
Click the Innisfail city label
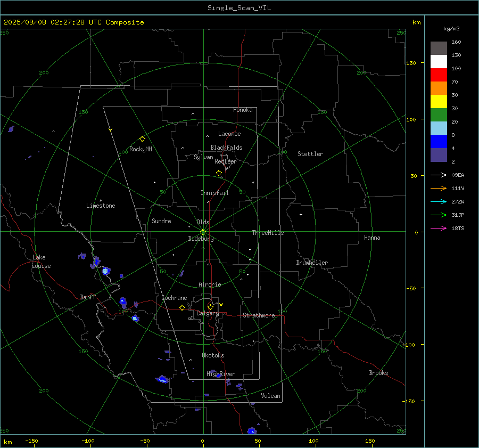click(214, 193)
